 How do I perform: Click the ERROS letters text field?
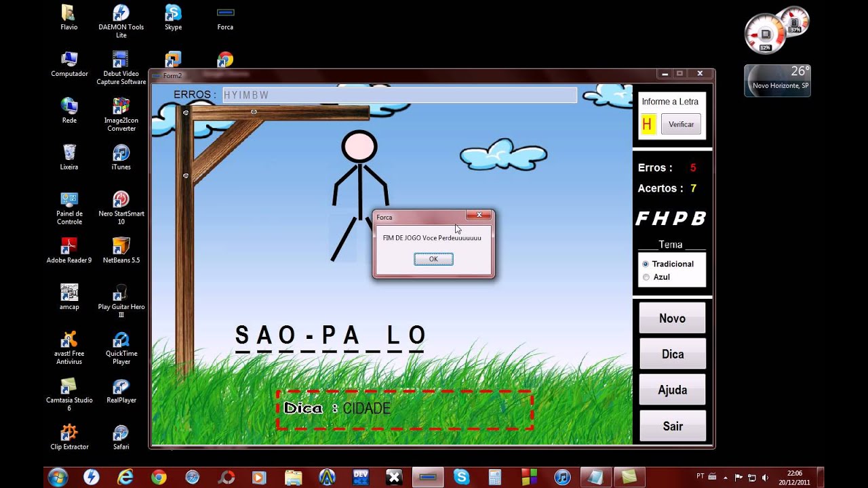[x=399, y=95]
